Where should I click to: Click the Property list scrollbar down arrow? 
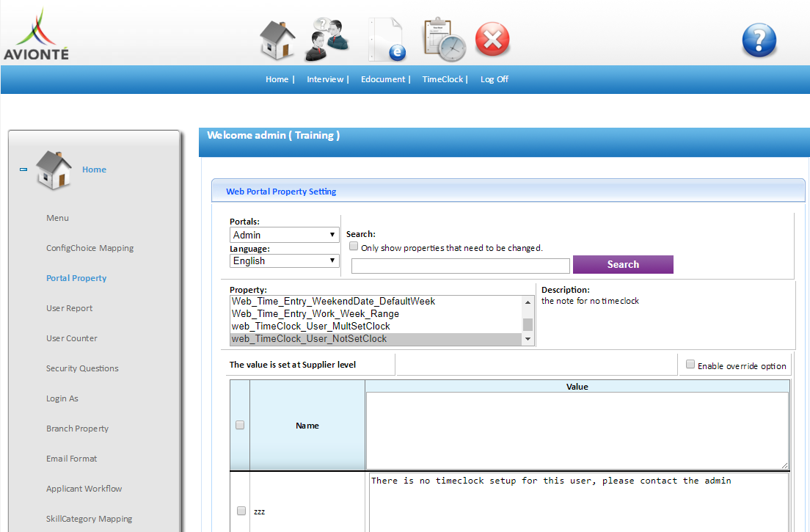tap(528, 339)
